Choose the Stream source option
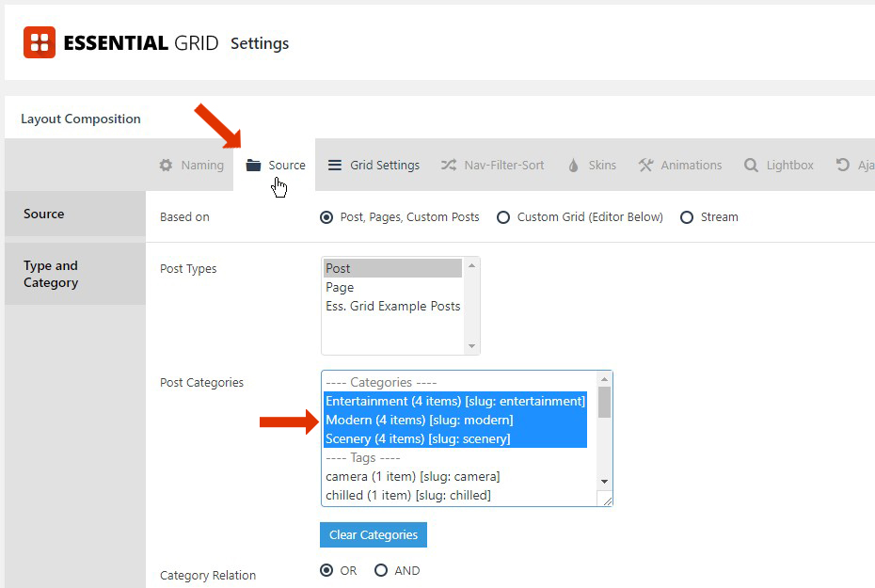 click(x=687, y=217)
